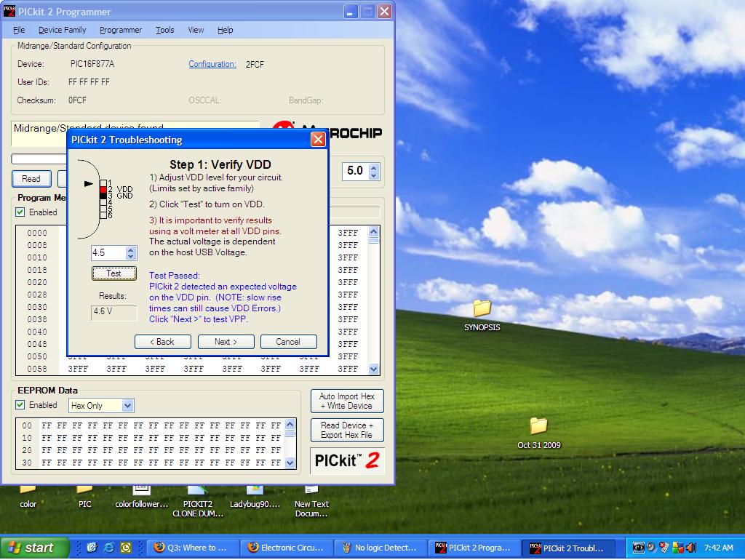Image resolution: width=745 pixels, height=560 pixels.
Task: Select the color folder on the desktop
Action: (28, 496)
